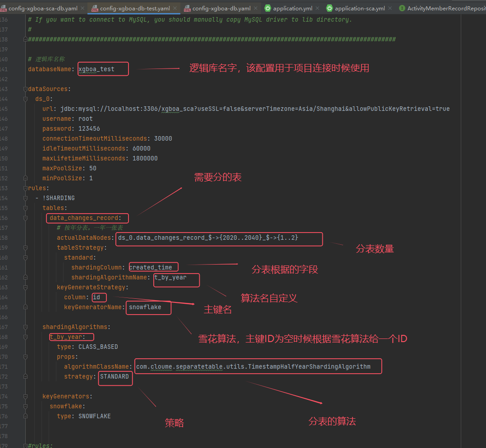Click type value CLASS_BASED

98,347
